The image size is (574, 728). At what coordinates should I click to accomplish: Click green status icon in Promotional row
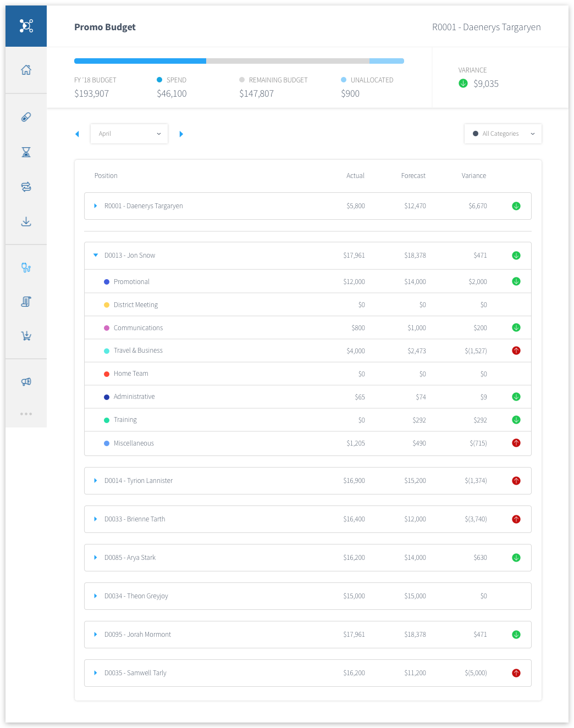coord(516,281)
